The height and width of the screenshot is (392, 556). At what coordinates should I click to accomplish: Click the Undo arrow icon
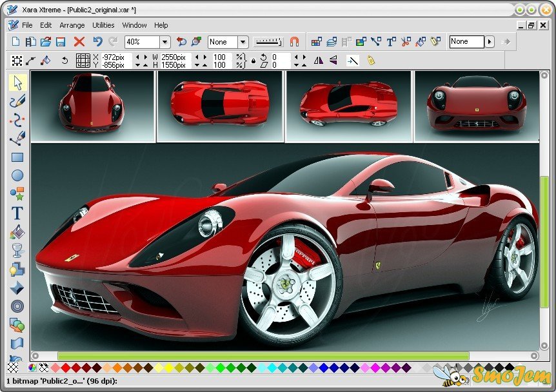tap(97, 42)
